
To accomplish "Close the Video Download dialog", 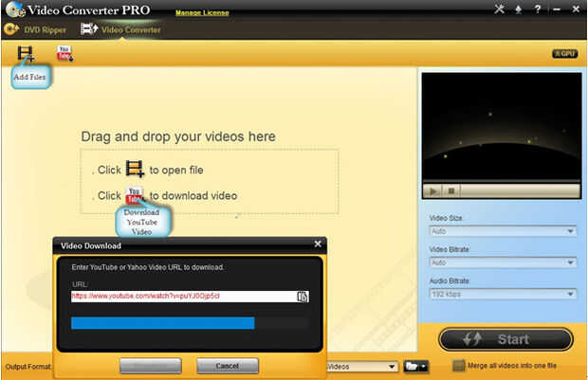I will tap(318, 244).
